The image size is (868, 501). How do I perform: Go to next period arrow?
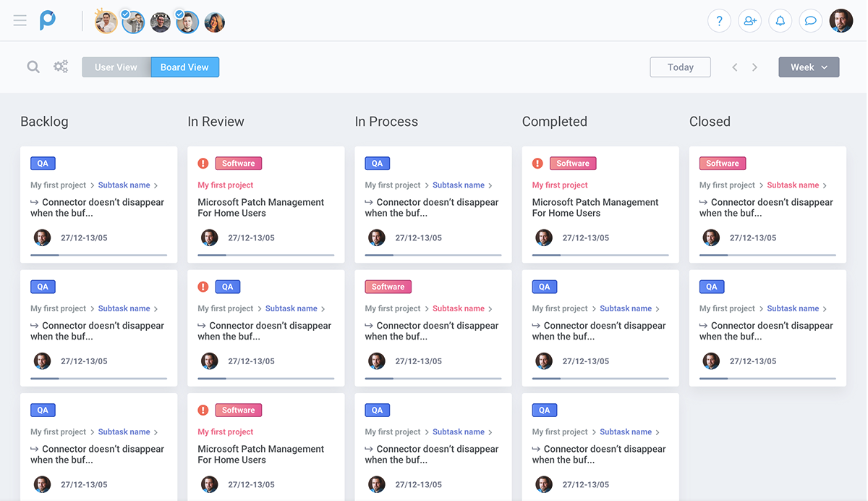click(754, 67)
